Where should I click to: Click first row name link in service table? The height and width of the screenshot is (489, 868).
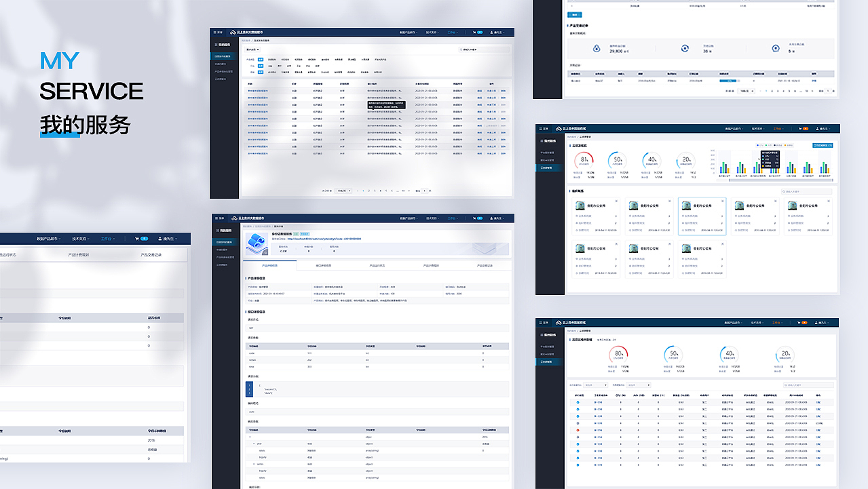(x=257, y=90)
